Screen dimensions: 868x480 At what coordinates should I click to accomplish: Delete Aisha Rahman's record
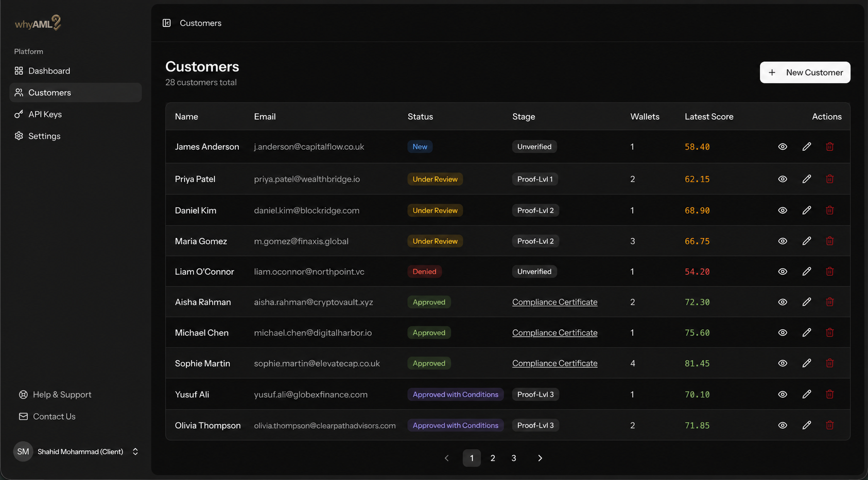tap(830, 302)
